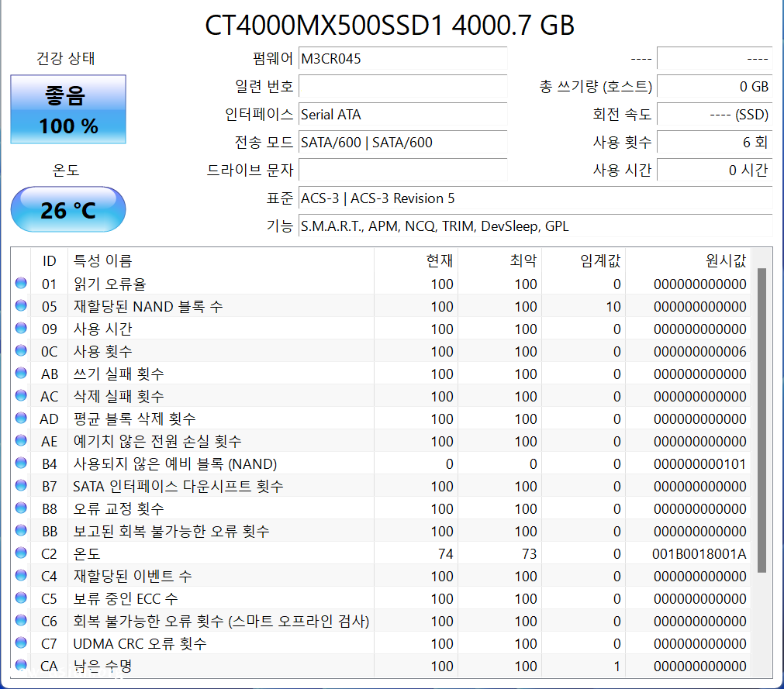Image resolution: width=784 pixels, height=689 pixels.
Task: Select the 보류 중인 ECC 수 row
Action: [381, 598]
